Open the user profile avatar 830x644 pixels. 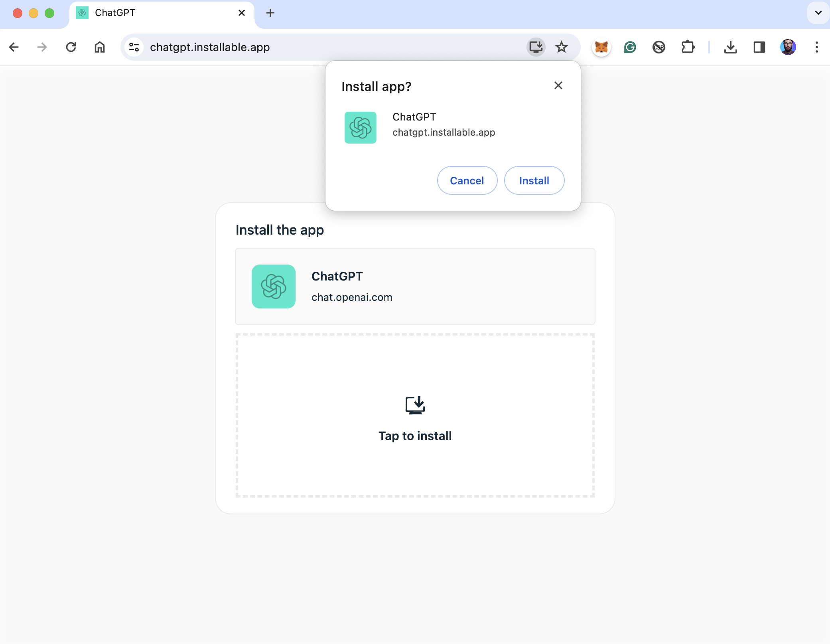click(x=788, y=47)
